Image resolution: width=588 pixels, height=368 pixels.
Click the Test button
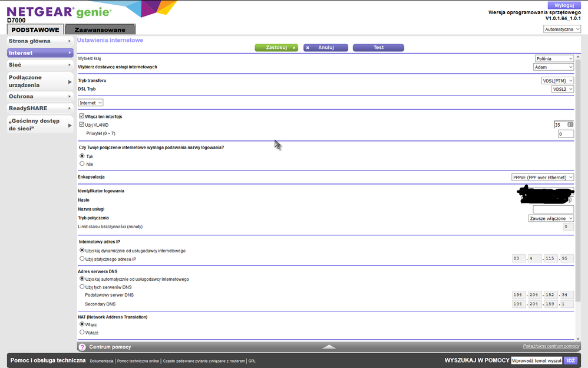[x=378, y=47]
